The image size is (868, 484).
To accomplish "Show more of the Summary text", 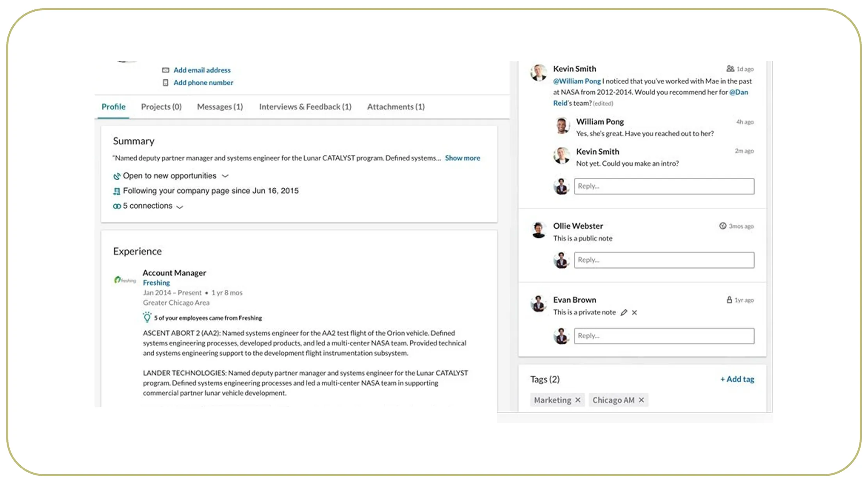I will 462,158.
